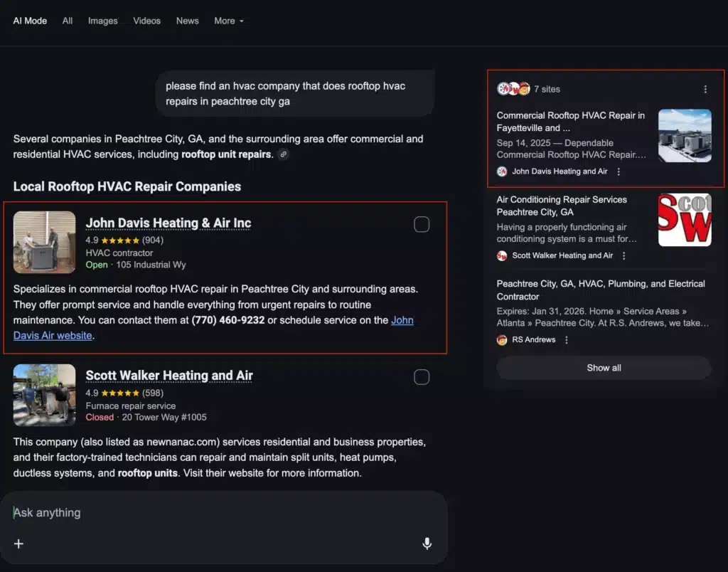The height and width of the screenshot is (572, 728).
Task: Click the site favicons cluster beside 7 sites
Action: [x=513, y=89]
